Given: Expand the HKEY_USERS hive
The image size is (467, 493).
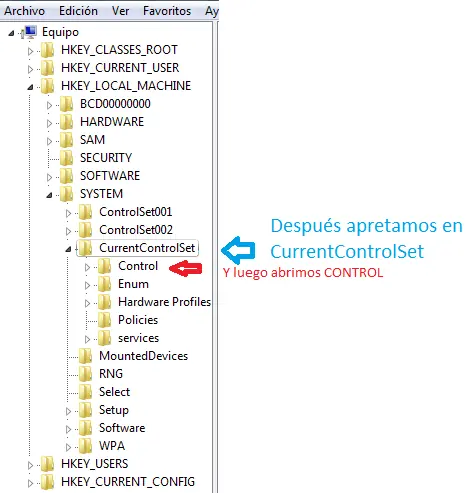Looking at the screenshot, I should click(x=30, y=465).
